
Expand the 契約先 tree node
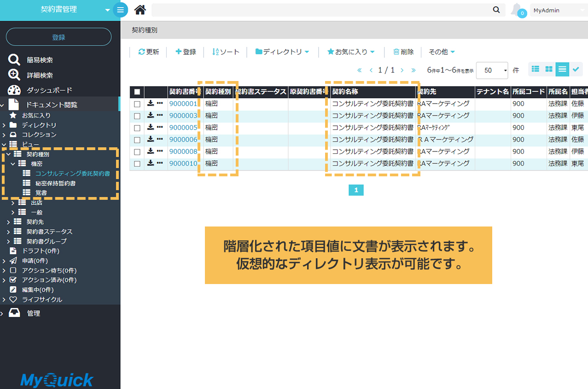[x=8, y=222]
